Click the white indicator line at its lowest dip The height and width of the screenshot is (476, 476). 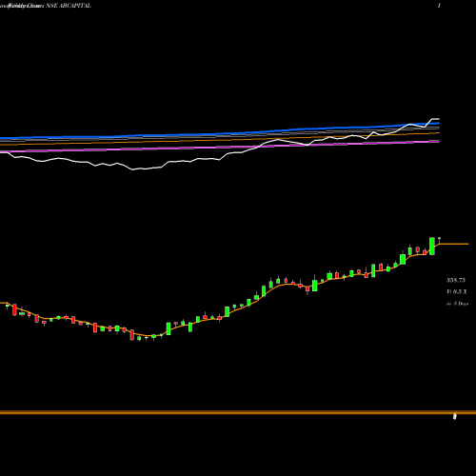[x=133, y=169]
